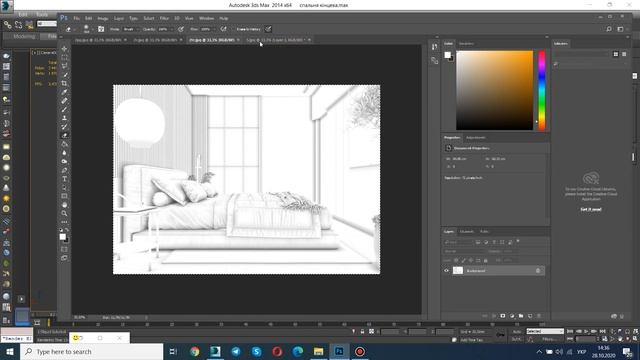Select the Paint Bucket tool
This screenshot has width=640, height=360.
(64, 144)
